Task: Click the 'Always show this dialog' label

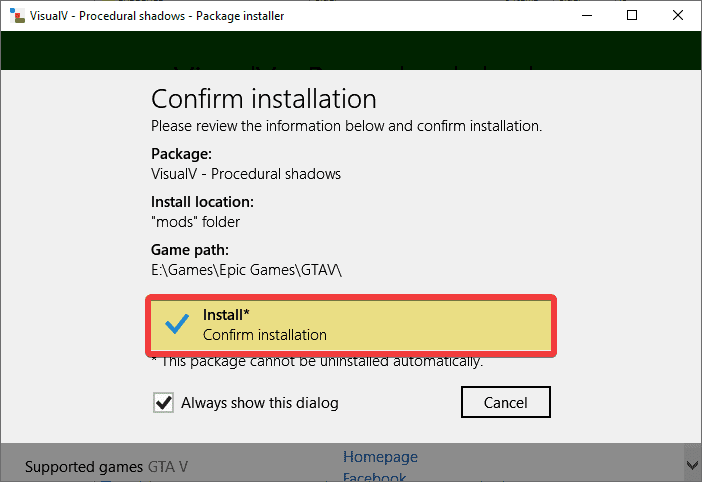Action: click(259, 403)
